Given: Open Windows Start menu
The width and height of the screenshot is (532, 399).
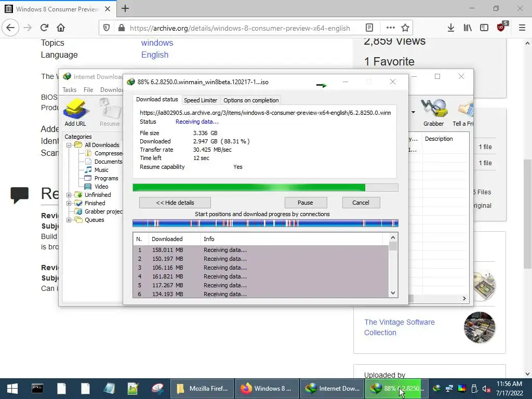Looking at the screenshot, I should point(12,389).
